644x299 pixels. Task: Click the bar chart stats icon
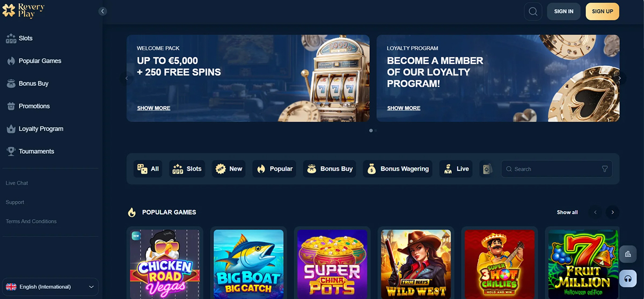pos(627,254)
